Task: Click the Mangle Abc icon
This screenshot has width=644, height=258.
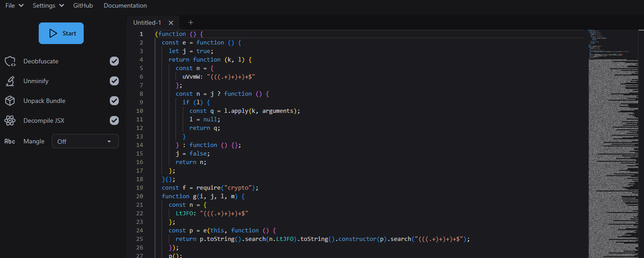Action: (x=10, y=142)
